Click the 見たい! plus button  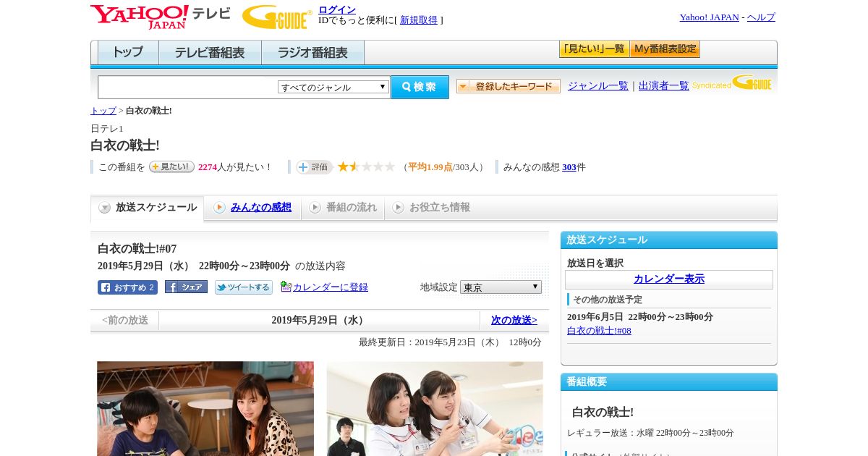coord(171,166)
